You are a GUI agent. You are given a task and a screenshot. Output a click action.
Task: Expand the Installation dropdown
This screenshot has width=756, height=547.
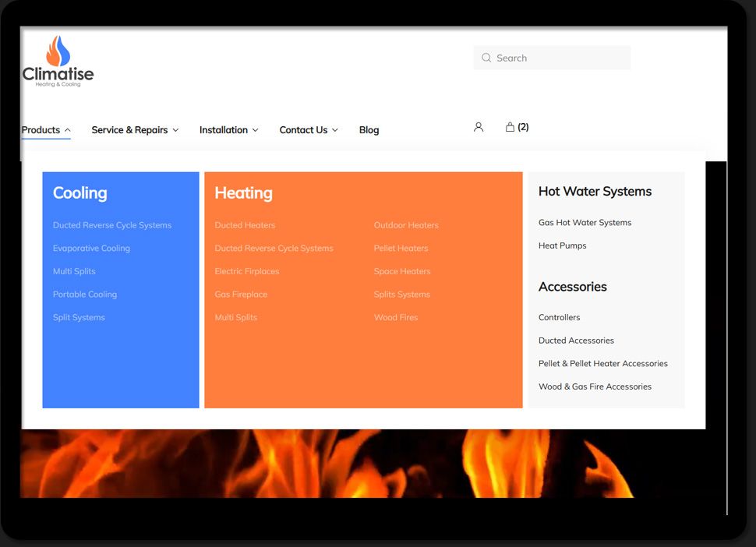(x=228, y=130)
